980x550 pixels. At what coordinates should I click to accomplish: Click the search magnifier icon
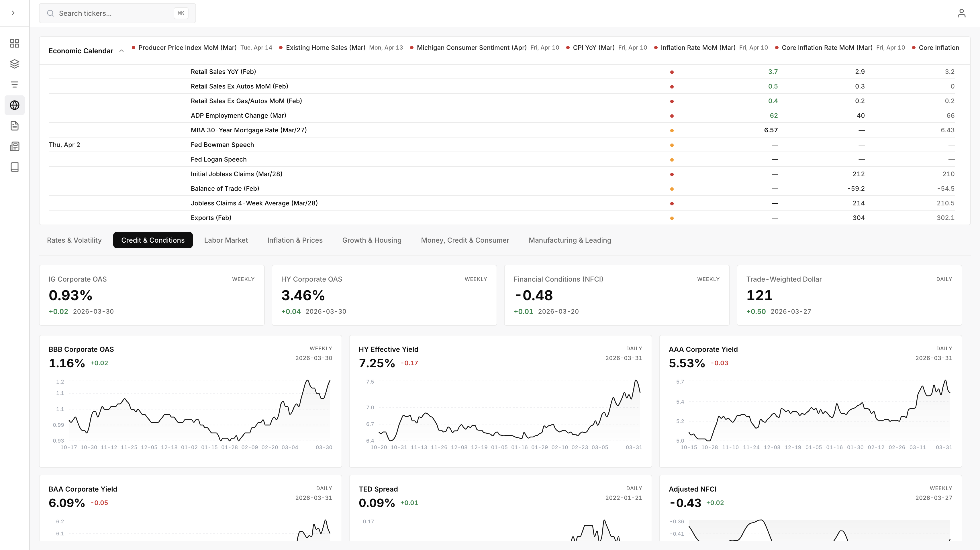coord(50,13)
